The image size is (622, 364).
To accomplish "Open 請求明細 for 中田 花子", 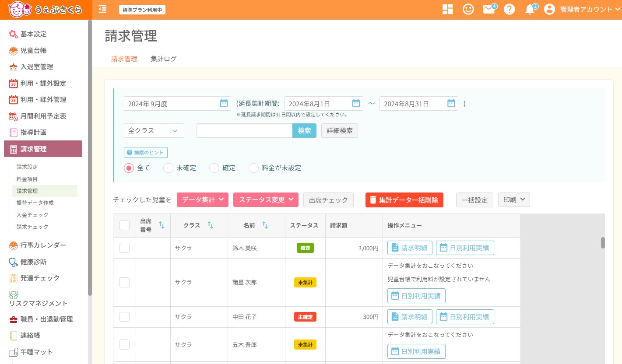I will (x=410, y=317).
